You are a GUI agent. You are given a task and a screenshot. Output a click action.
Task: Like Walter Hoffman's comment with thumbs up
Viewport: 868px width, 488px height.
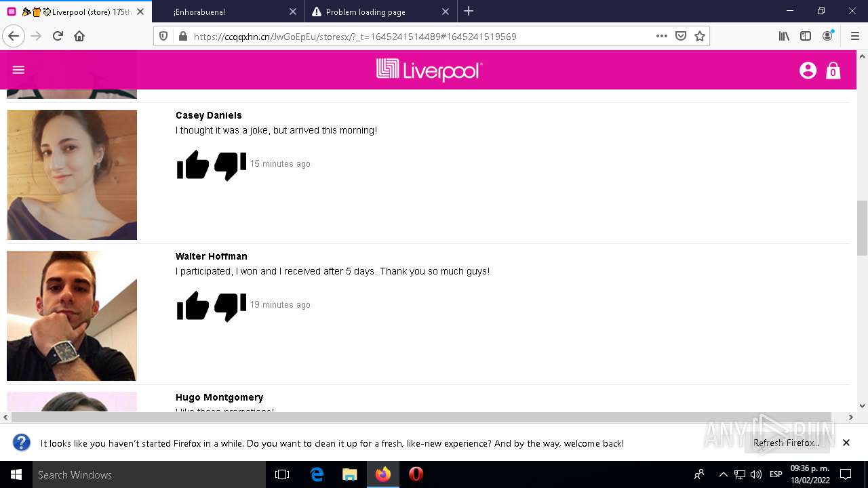coord(193,306)
